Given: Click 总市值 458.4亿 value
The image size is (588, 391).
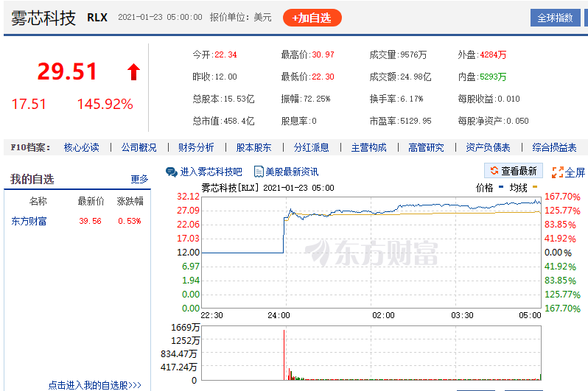Looking at the screenshot, I should 239,121.
